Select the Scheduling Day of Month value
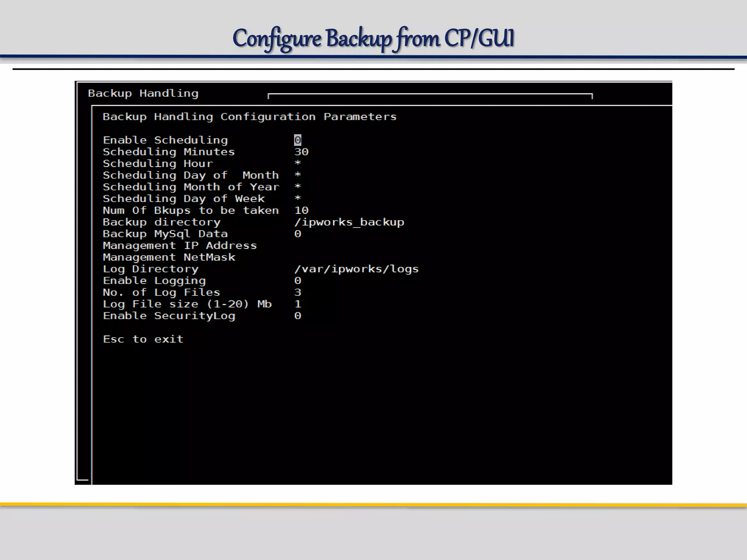 (298, 175)
